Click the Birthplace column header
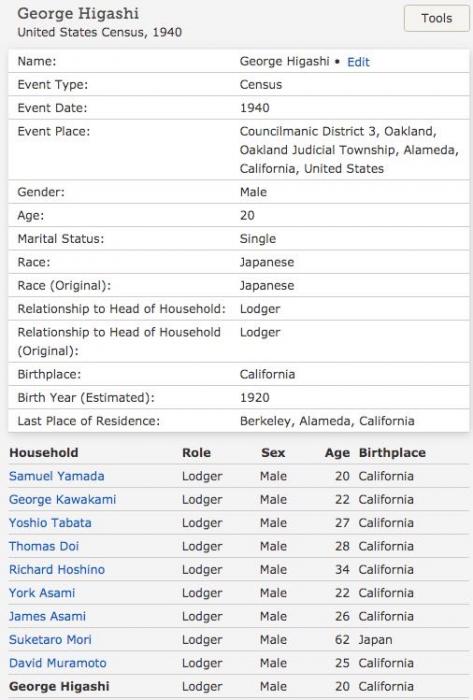The height and width of the screenshot is (700, 473). pos(392,453)
